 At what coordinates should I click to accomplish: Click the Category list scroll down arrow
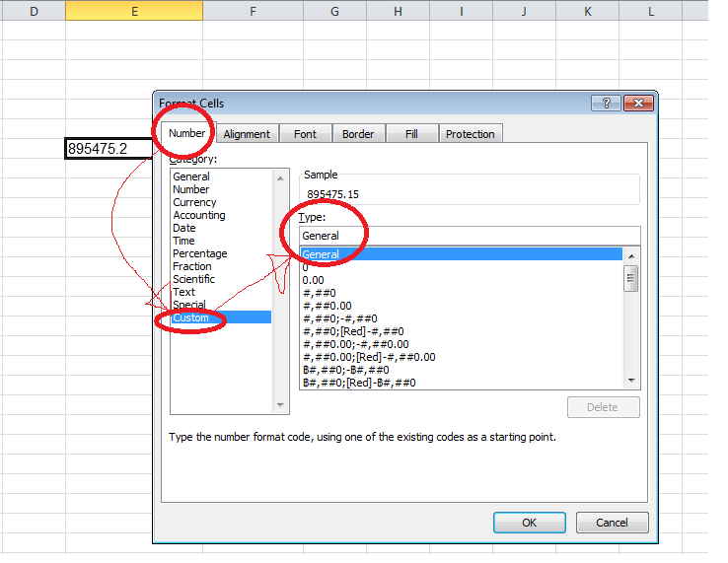click(x=280, y=404)
